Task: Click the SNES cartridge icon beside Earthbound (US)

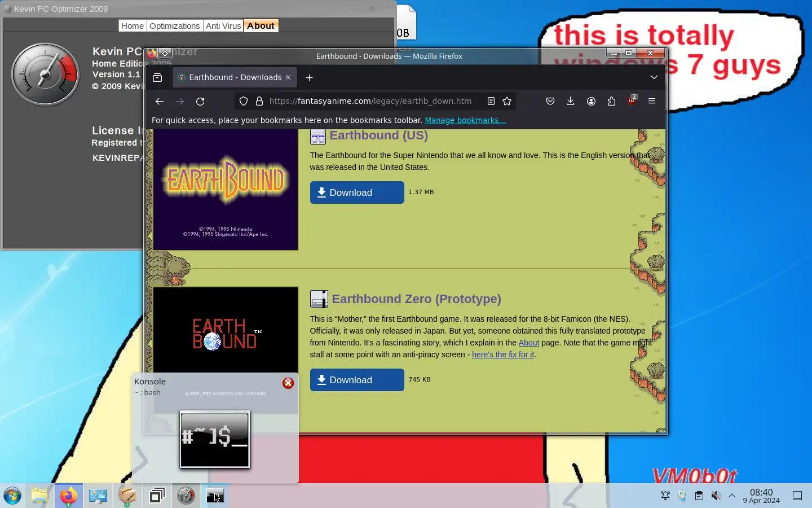Action: (x=318, y=137)
